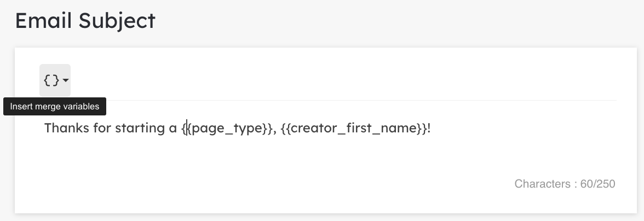Click the 'Insert merge variables' tooltip
644x221 pixels.
pos(55,107)
